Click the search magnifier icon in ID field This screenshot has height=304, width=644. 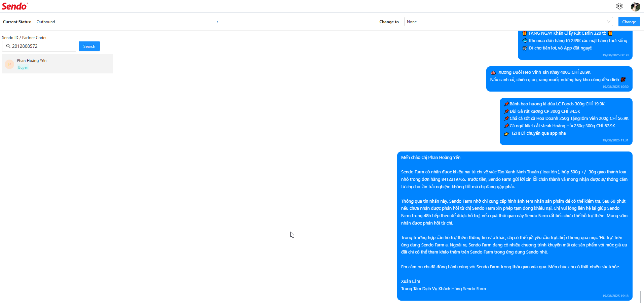click(8, 46)
